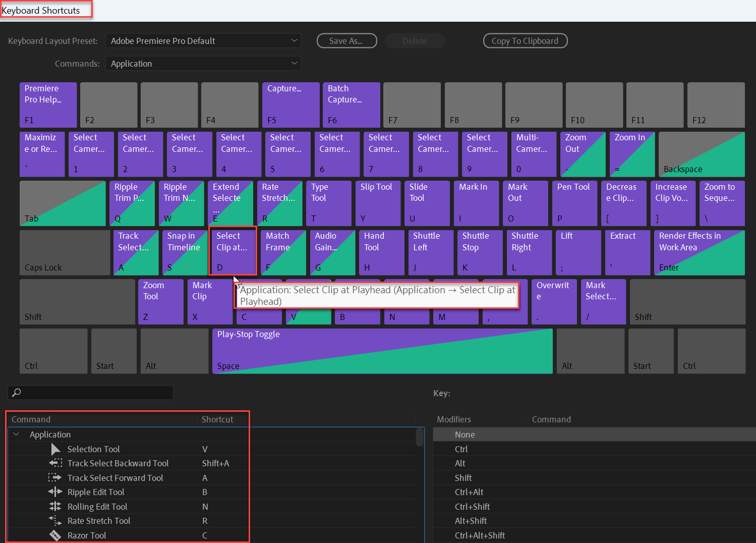Image resolution: width=756 pixels, height=543 pixels.
Task: Click the 0 key labeled Multi-Camera
Action: coord(534,154)
